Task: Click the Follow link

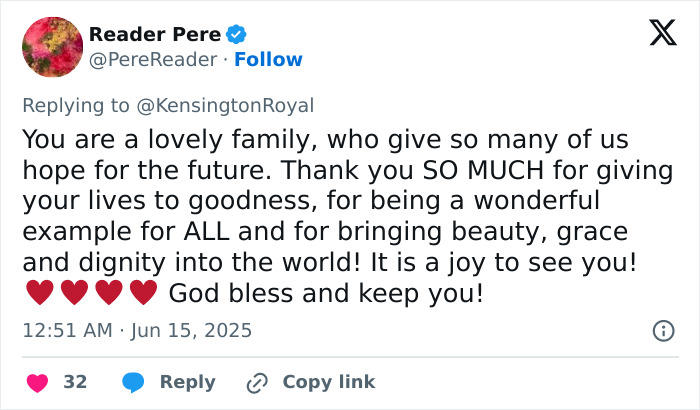Action: coord(268,59)
